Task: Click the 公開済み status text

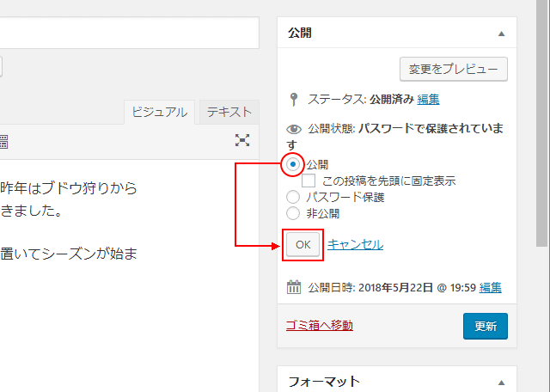Action: coord(392,100)
